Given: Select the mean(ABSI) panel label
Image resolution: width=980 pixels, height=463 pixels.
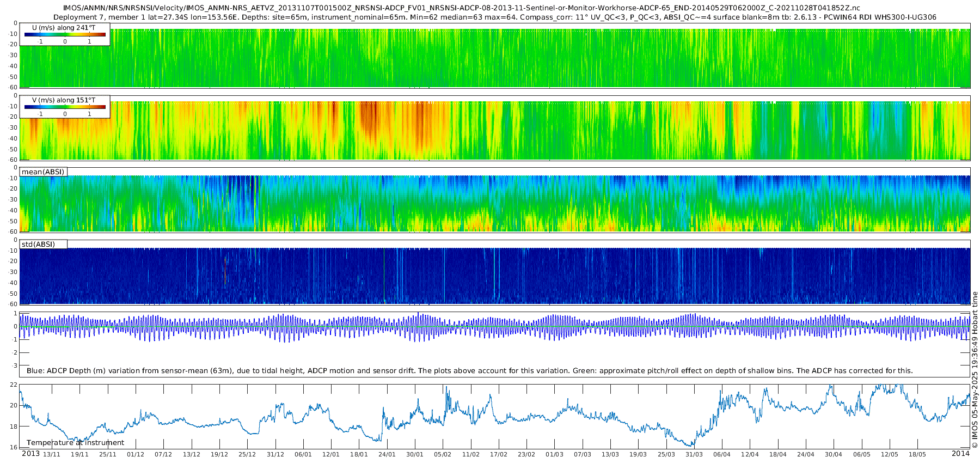Looking at the screenshot, I should pos(43,172).
